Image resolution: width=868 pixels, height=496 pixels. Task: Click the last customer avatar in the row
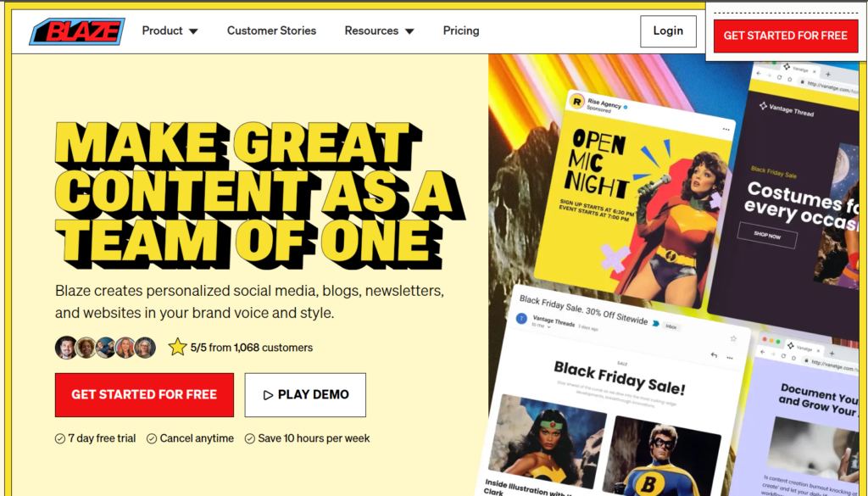coord(145,348)
